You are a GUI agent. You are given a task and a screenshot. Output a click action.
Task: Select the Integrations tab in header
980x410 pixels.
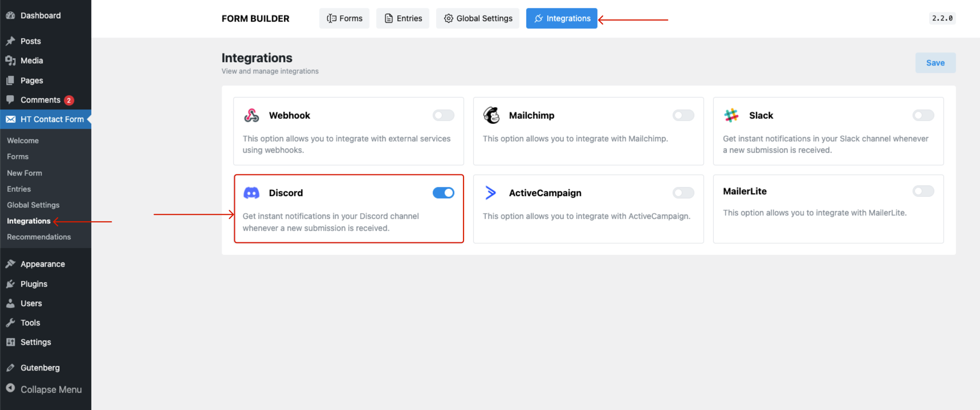point(562,18)
